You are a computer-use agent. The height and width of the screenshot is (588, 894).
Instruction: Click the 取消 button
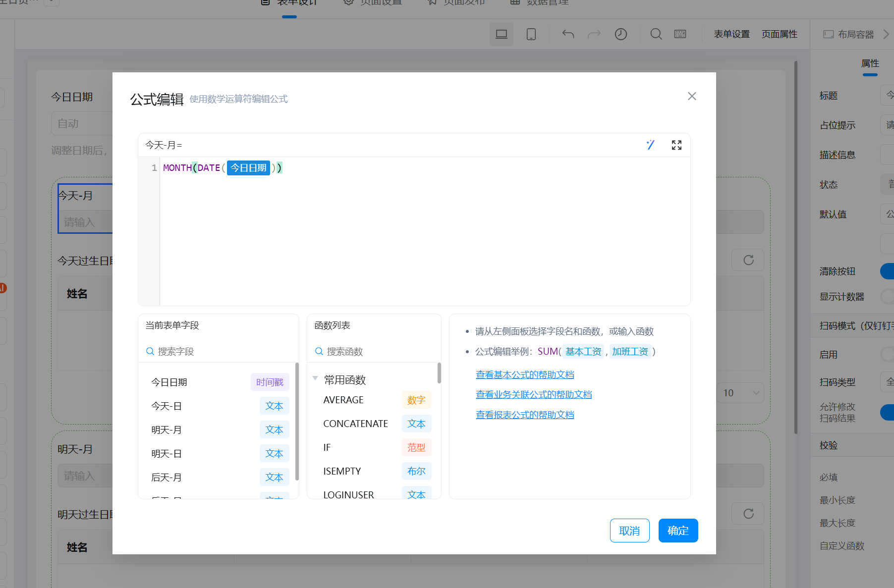tap(629, 531)
